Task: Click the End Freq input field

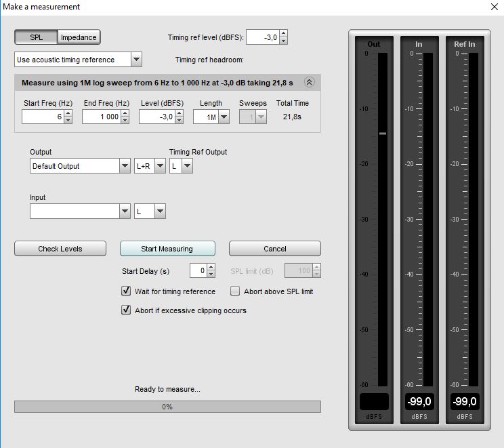Action: tap(102, 117)
